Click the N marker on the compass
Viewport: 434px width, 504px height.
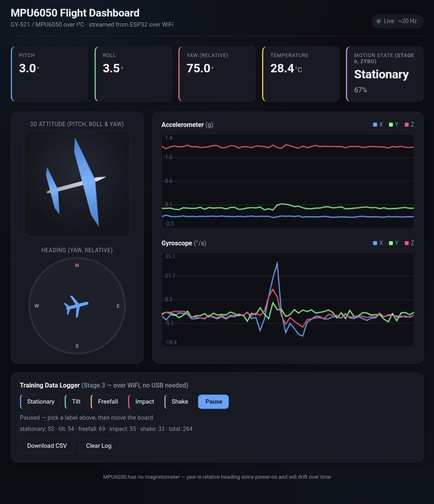pyautogui.click(x=77, y=265)
